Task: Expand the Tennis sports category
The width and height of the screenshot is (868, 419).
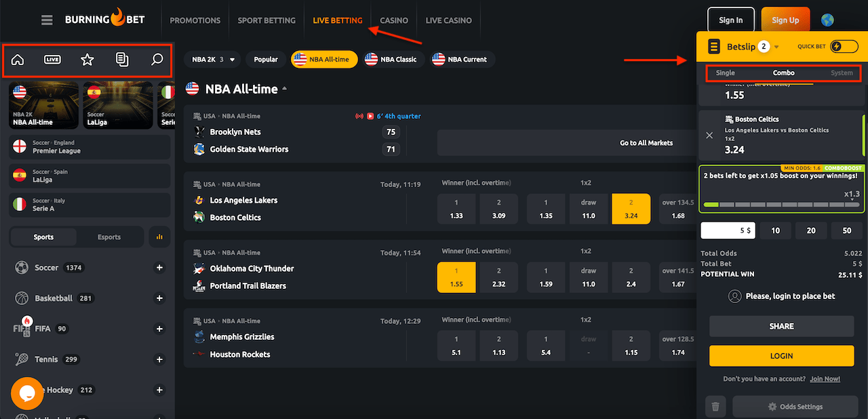Action: [x=159, y=359]
